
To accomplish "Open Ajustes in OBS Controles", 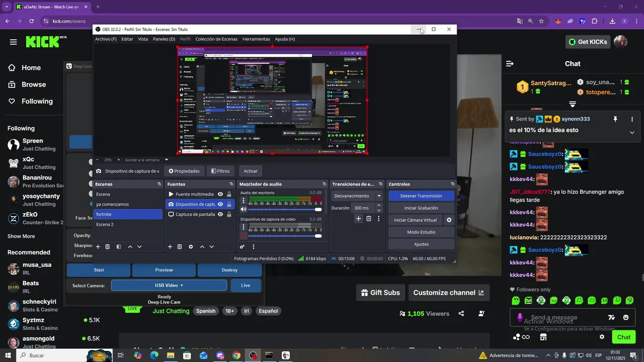I will click(421, 244).
